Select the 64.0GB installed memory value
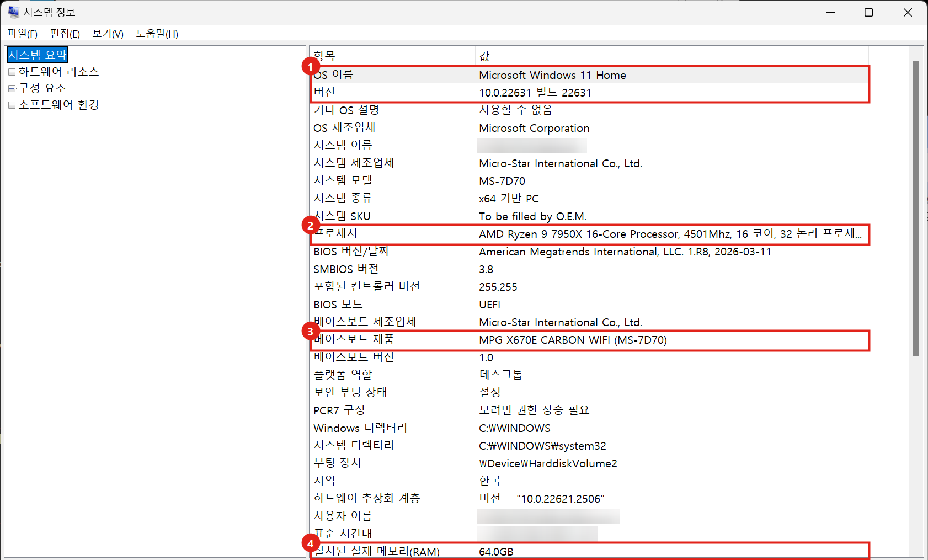This screenshot has width=928, height=560. pyautogui.click(x=496, y=552)
